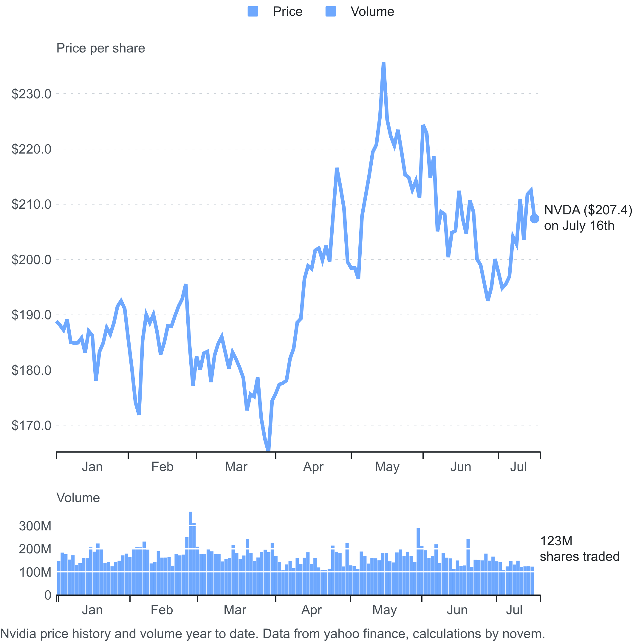Click the Jun label on volume axis
Image resolution: width=644 pixels, height=644 pixels.
[457, 610]
